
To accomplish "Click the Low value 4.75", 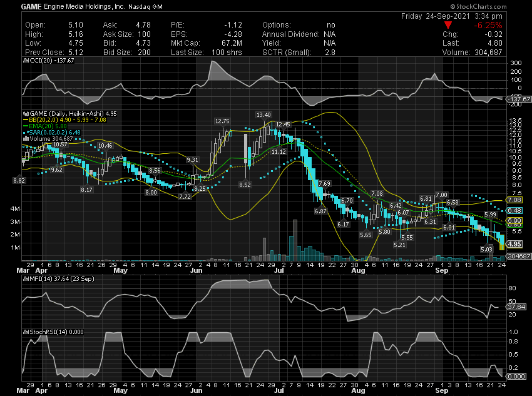I will coord(76,43).
